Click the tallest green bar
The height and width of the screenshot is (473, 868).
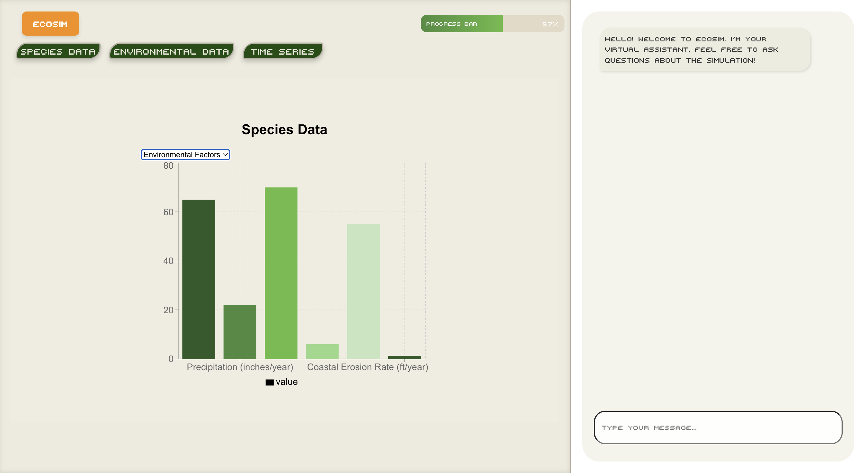point(281,273)
